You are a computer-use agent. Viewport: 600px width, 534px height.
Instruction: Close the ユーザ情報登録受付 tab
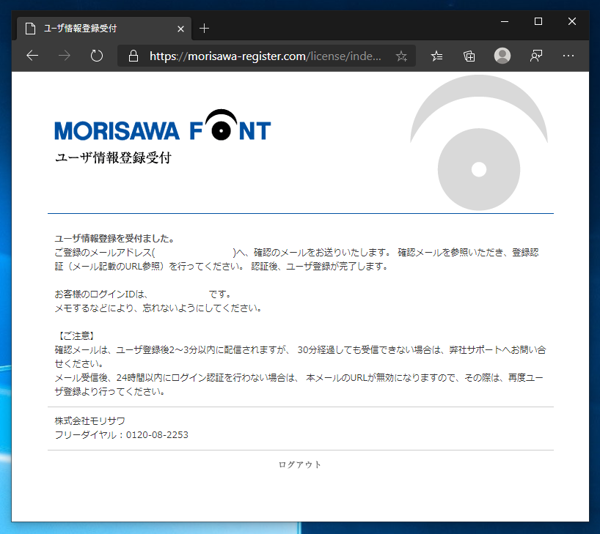click(181, 29)
